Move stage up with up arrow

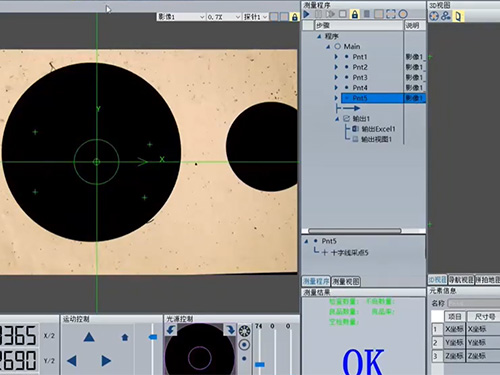point(89,337)
